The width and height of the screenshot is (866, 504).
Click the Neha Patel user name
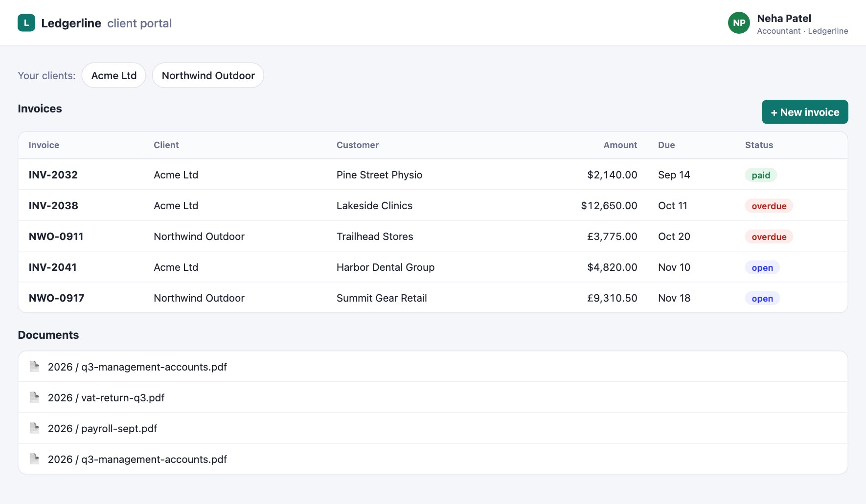coord(784,18)
